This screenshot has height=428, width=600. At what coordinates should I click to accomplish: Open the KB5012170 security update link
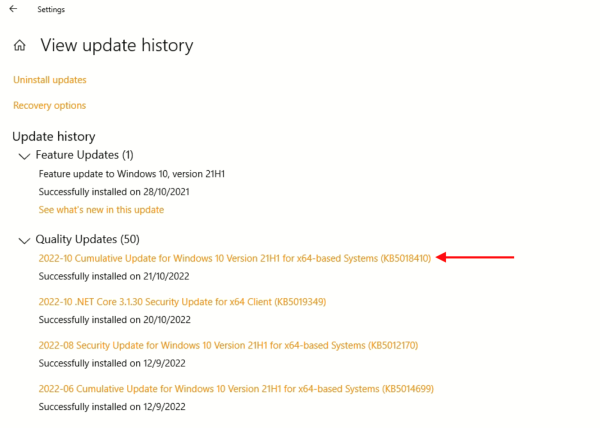click(x=228, y=346)
